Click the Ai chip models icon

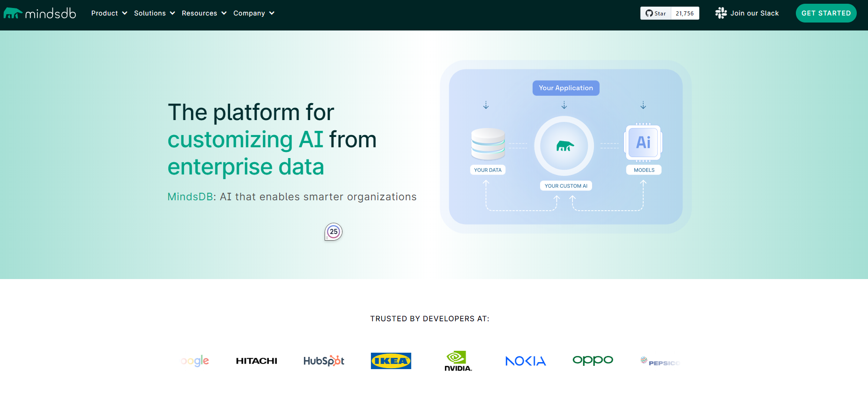[643, 142]
